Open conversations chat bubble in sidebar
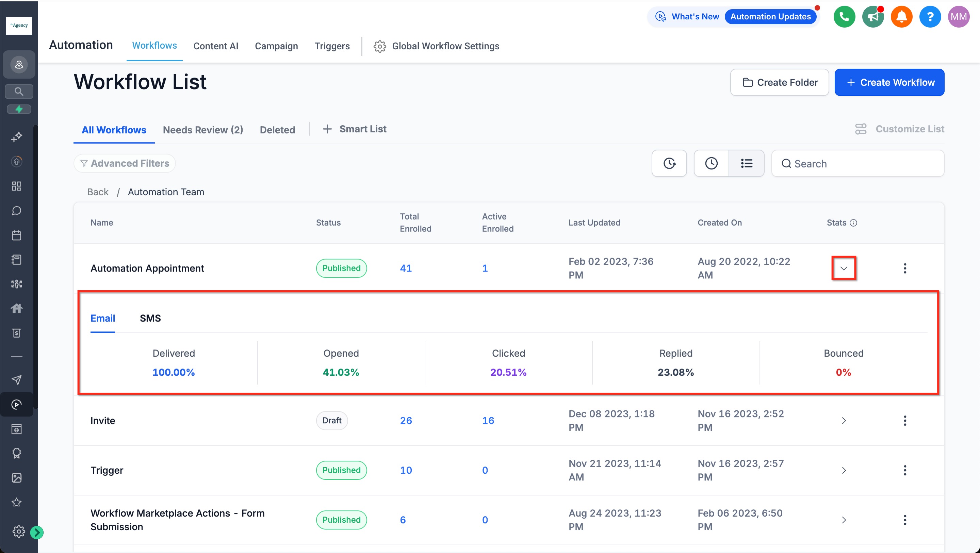This screenshot has width=980, height=553. coord(16,211)
